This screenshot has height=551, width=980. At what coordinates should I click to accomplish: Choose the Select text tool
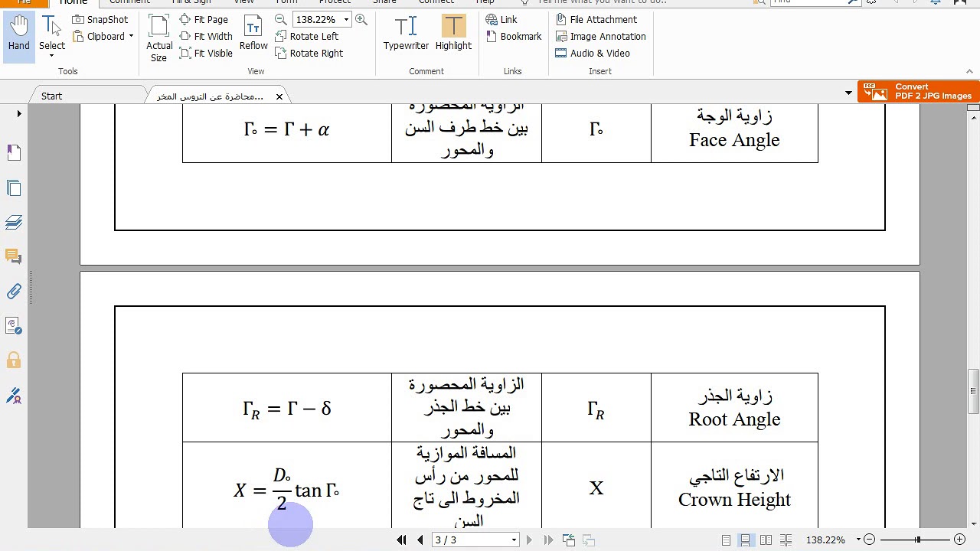(52, 34)
